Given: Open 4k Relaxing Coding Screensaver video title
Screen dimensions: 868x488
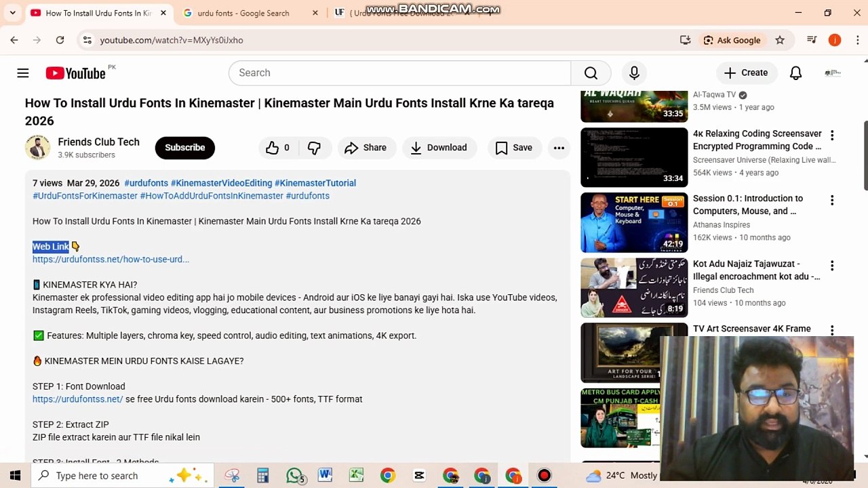Looking at the screenshot, I should pyautogui.click(x=757, y=140).
